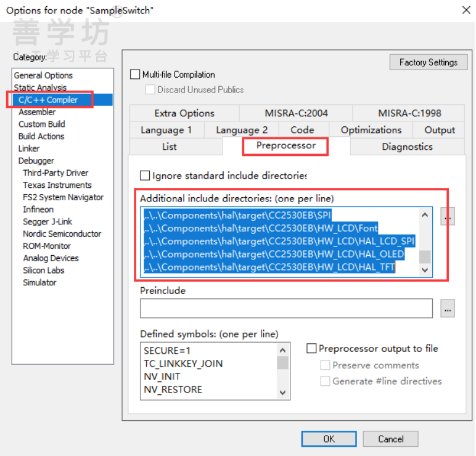
Task: Click scrollbar thumb in defined symbols list
Action: point(282,363)
